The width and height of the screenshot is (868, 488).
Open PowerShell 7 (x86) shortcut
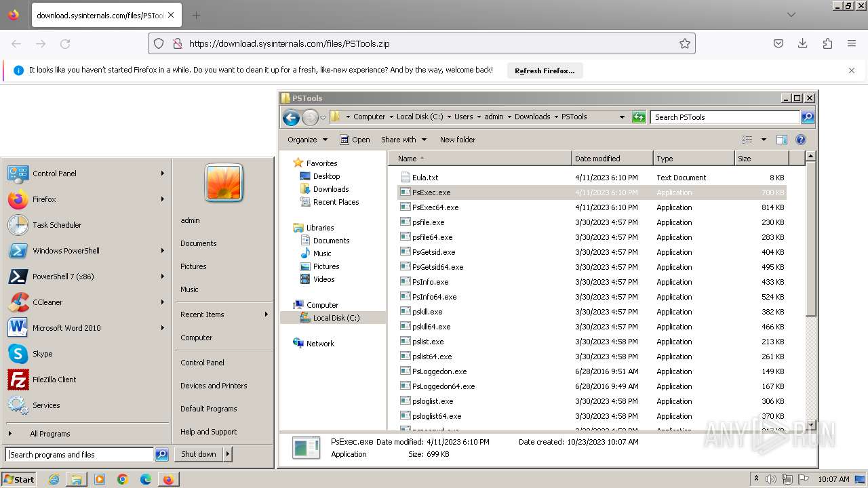pyautogui.click(x=86, y=277)
